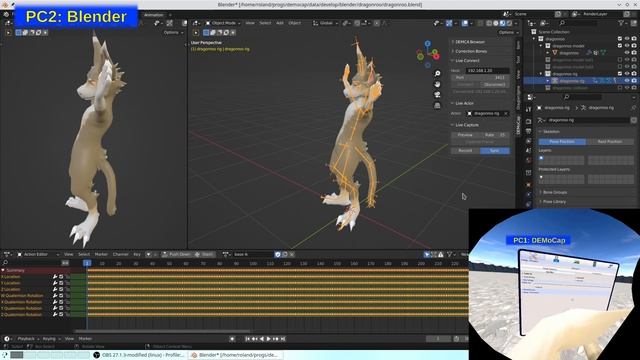Image resolution: width=640 pixels, height=360 pixels.
Task: Toggle X Location channel checkbox
Action: [x=61, y=277]
